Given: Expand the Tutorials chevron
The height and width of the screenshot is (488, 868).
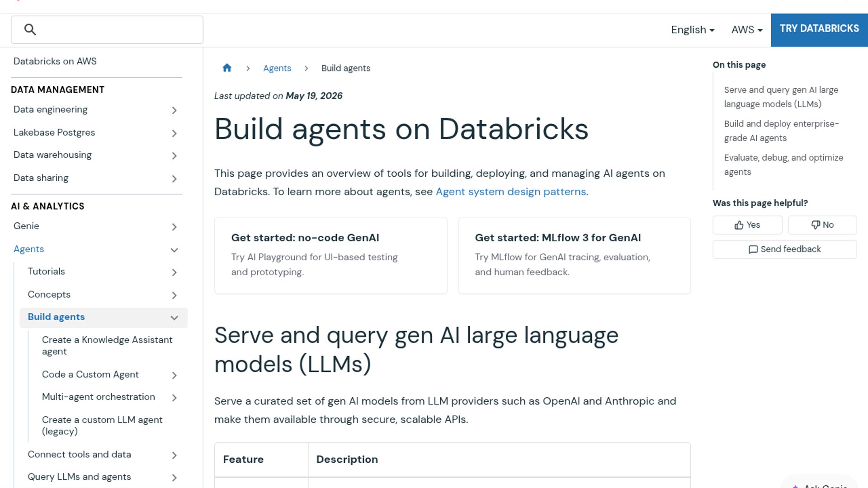Looking at the screenshot, I should pyautogui.click(x=175, y=272).
